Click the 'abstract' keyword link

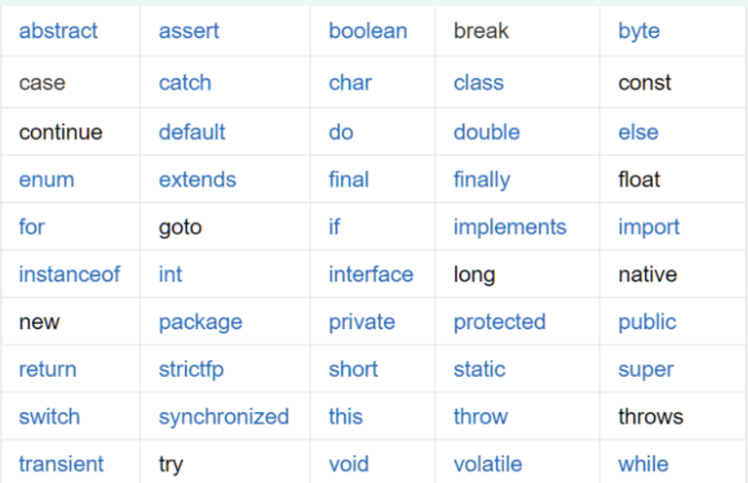(58, 31)
